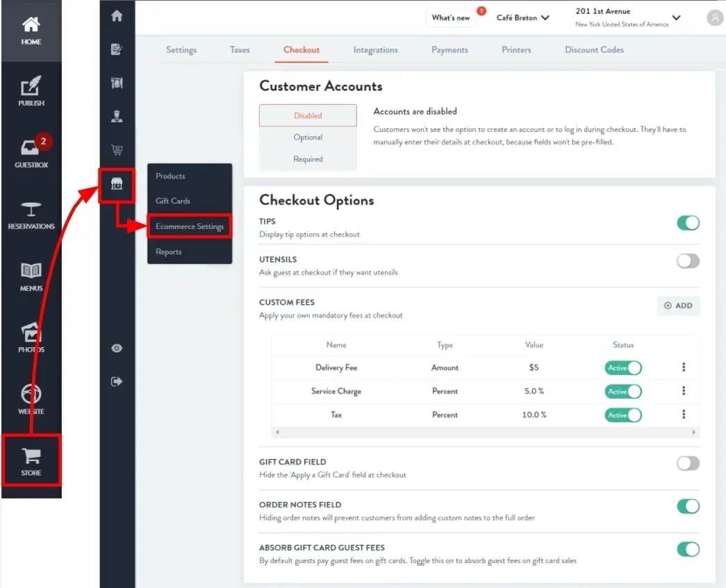The width and height of the screenshot is (726, 588).
Task: Select Disabled customer accounts option
Action: tap(308, 116)
